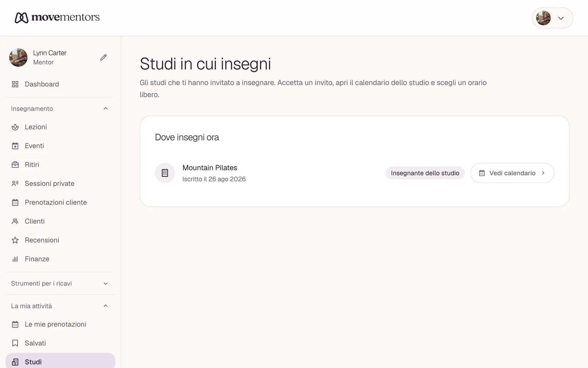Show Recensioni
This screenshot has width=588, height=368.
[x=60, y=240]
